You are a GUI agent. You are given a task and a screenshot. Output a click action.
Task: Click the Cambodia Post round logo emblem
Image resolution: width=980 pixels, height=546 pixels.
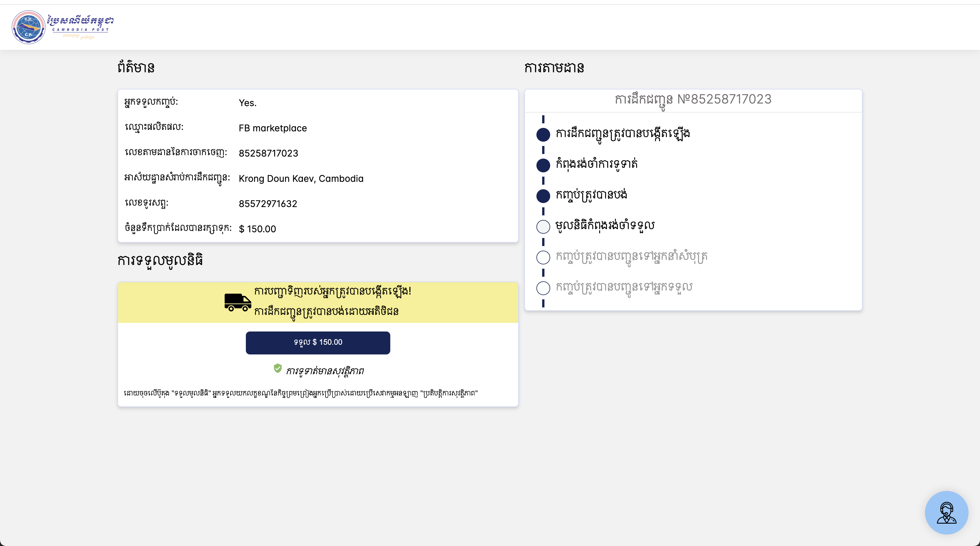(29, 27)
